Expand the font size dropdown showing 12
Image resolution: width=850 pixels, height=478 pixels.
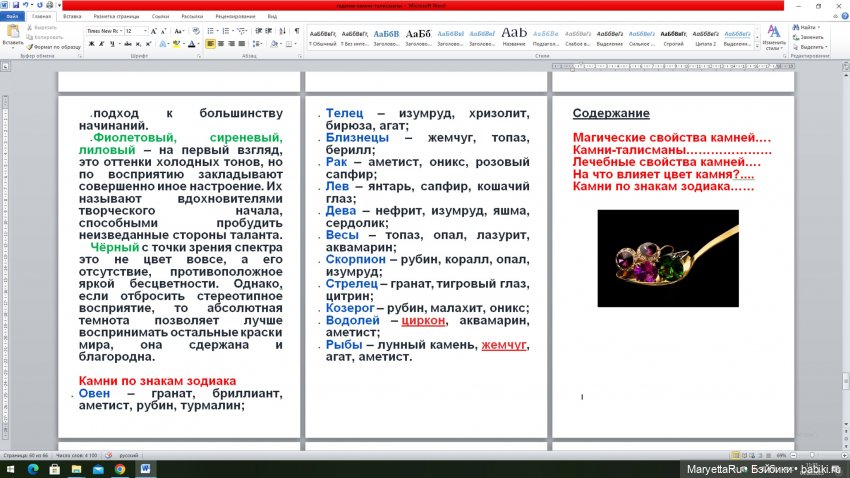coord(146,31)
